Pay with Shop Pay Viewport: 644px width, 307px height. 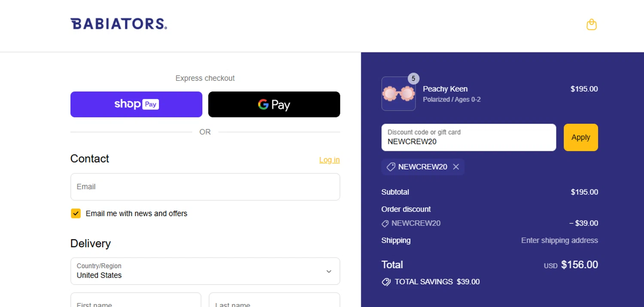point(136,104)
